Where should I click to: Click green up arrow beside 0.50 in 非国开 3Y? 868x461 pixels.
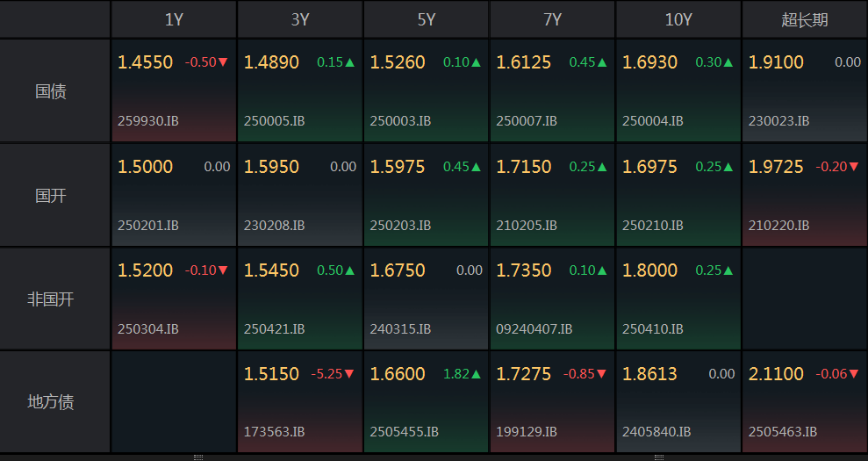coord(350,270)
